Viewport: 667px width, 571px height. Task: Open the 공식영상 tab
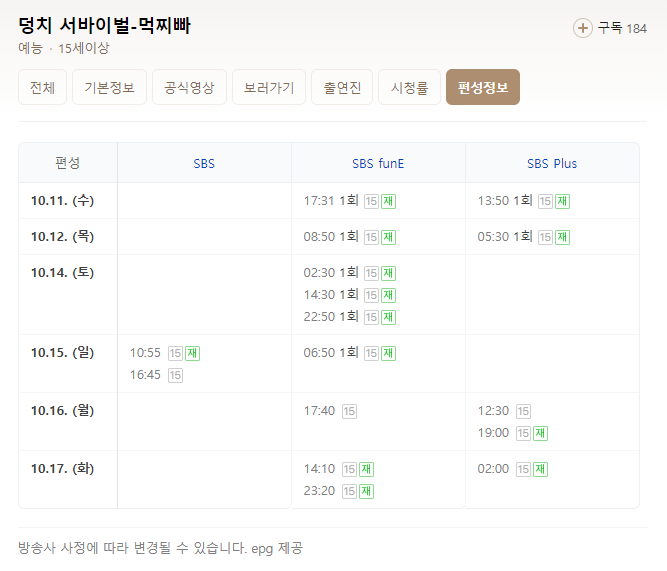(189, 87)
